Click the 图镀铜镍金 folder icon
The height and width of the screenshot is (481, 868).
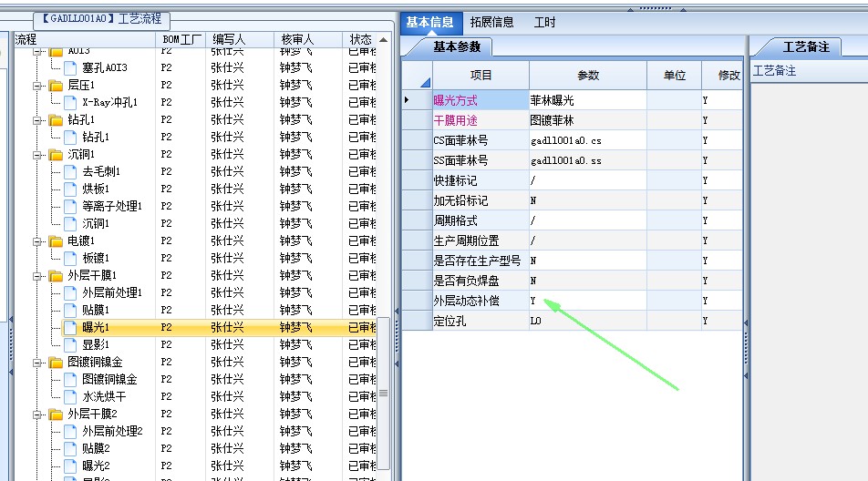point(56,363)
